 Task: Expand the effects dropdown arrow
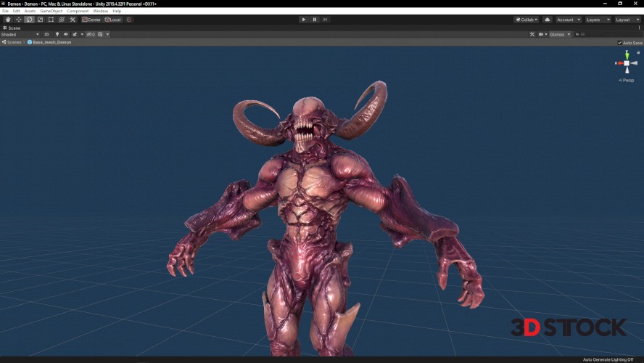[82, 34]
